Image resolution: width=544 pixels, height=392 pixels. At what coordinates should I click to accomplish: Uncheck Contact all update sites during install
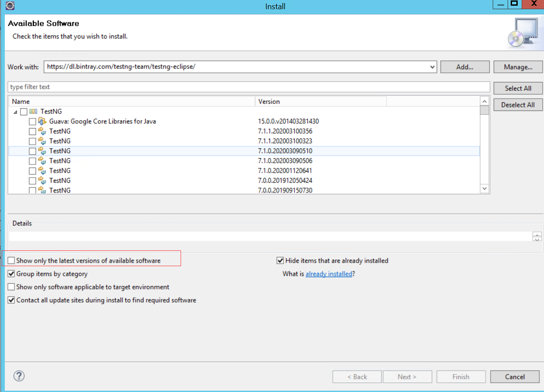click(11, 300)
